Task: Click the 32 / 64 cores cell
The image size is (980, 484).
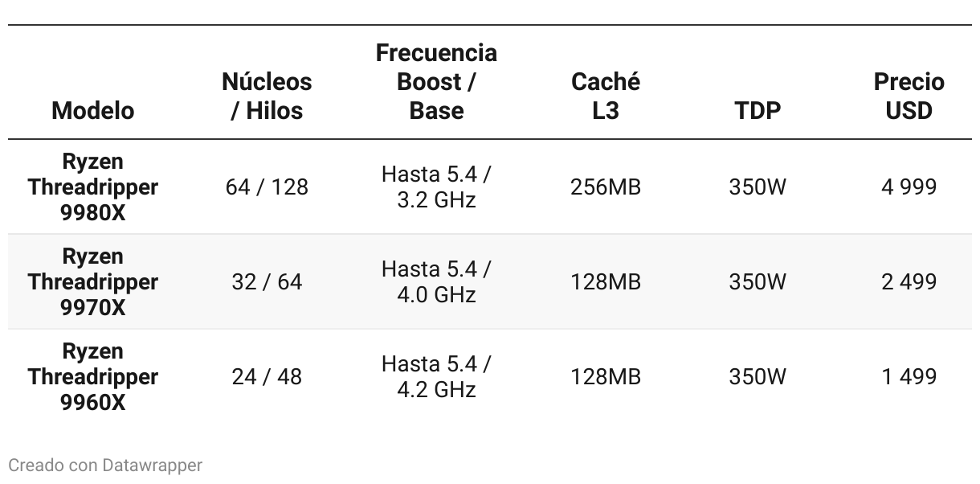Action: (267, 281)
